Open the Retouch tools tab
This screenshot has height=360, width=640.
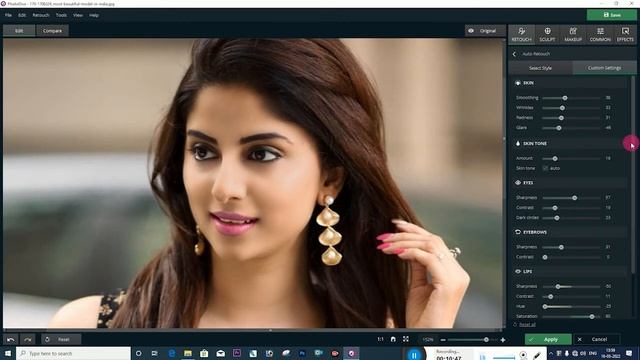pyautogui.click(x=521, y=34)
